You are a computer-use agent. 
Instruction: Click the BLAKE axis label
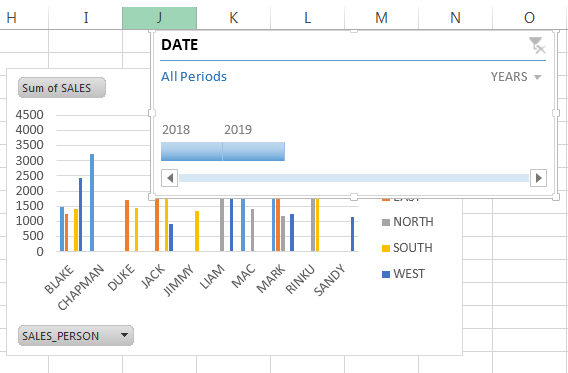59,279
